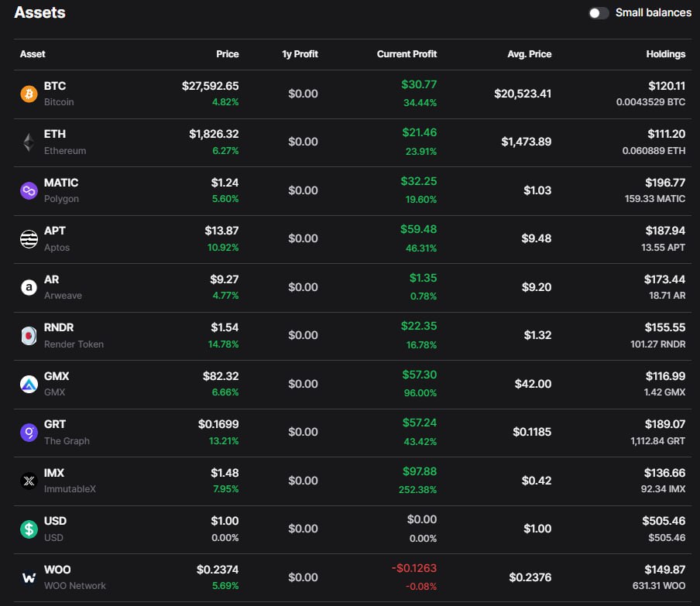Sort by the Asset column header
Image resolution: width=700 pixels, height=606 pixels.
(33, 54)
